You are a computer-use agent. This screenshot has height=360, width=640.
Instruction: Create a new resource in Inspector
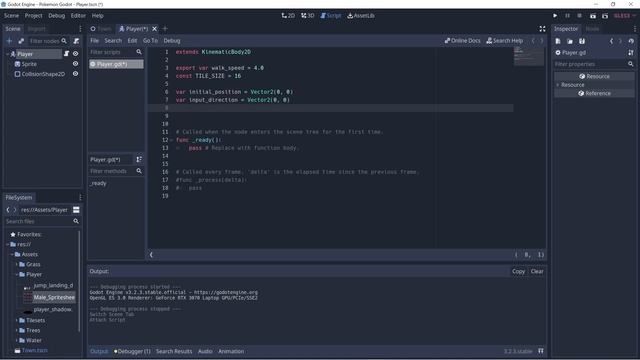click(x=558, y=41)
